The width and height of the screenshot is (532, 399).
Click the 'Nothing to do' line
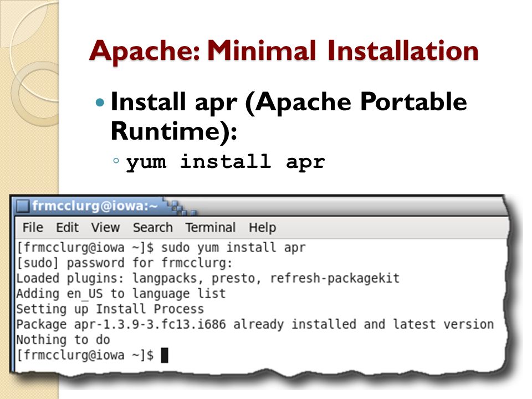point(63,340)
